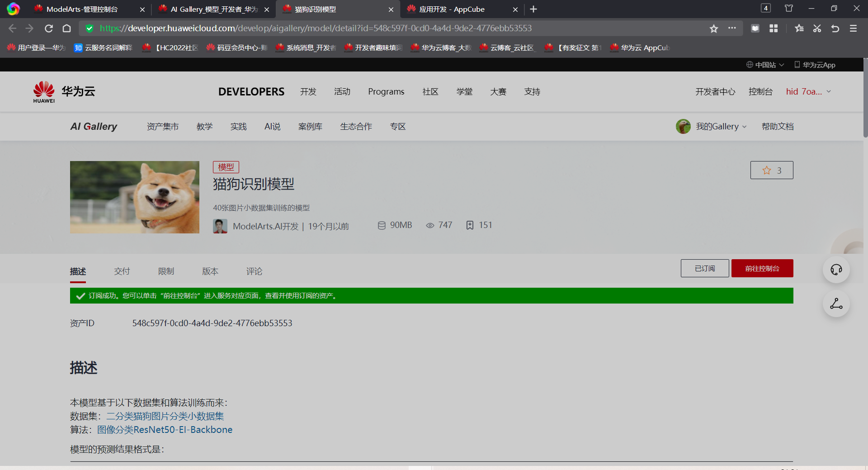Open the 华为云 AppCube bookmark
868x470 pixels.
click(x=640, y=47)
